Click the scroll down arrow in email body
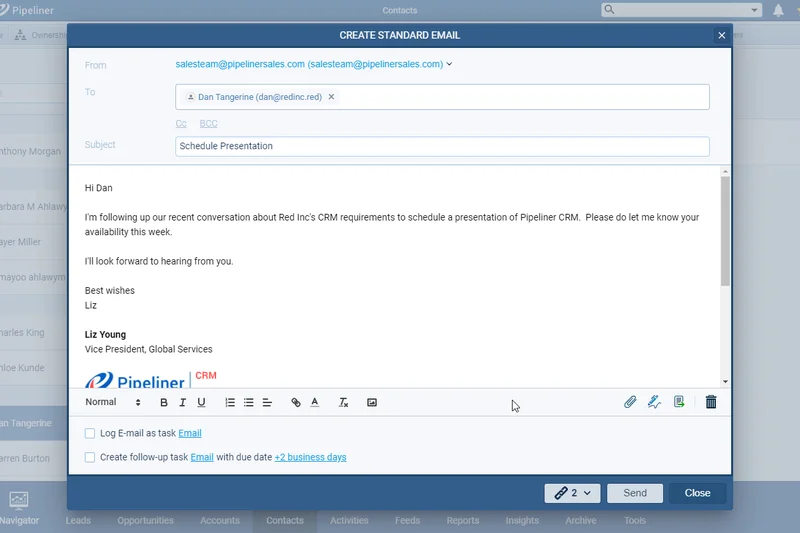Image resolution: width=800 pixels, height=533 pixels. point(725,382)
